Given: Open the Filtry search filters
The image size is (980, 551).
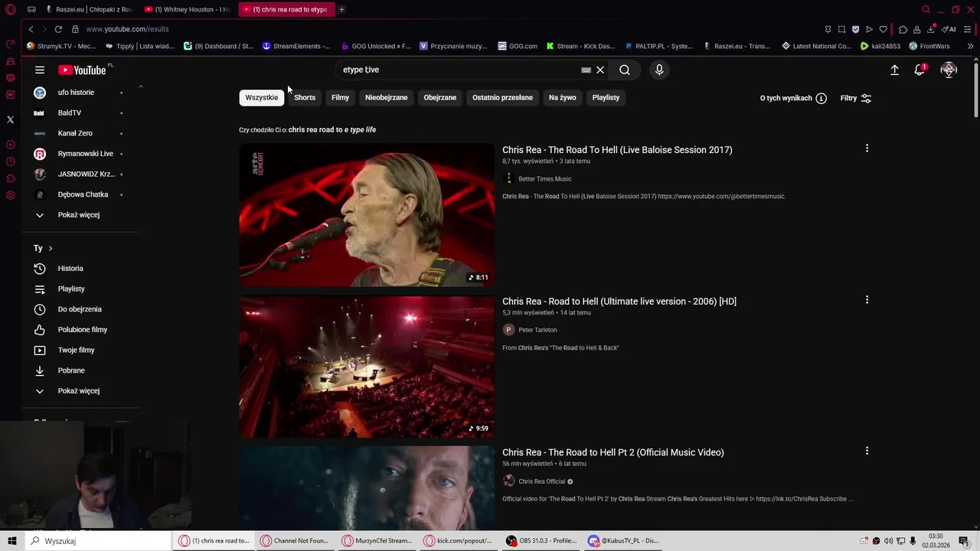Looking at the screenshot, I should tap(856, 98).
